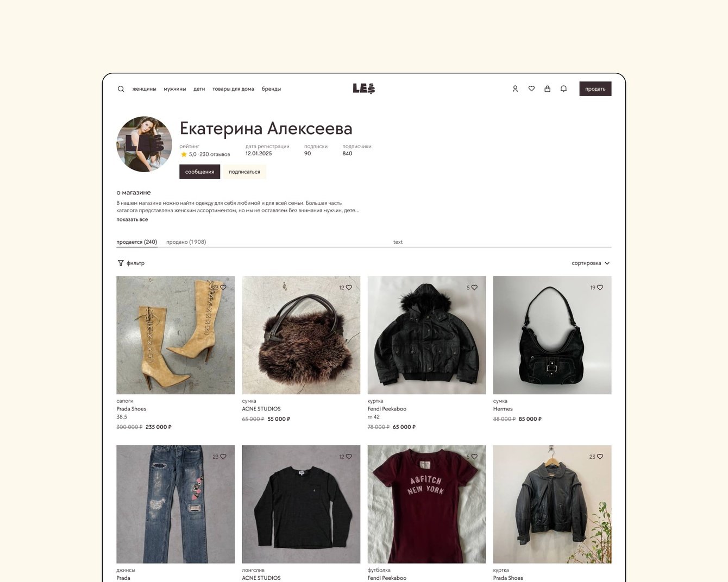
Task: Click the сообщения button
Action: click(199, 172)
